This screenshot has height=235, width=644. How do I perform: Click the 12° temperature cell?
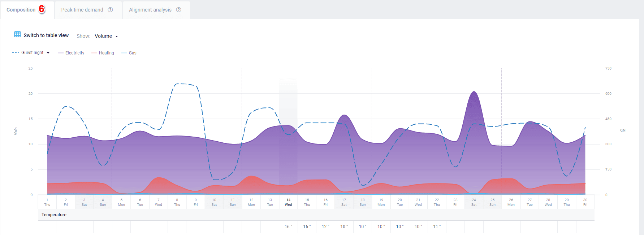point(325,227)
